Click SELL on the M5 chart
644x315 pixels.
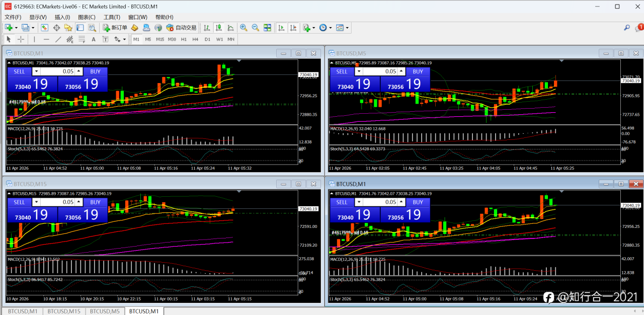[342, 71]
